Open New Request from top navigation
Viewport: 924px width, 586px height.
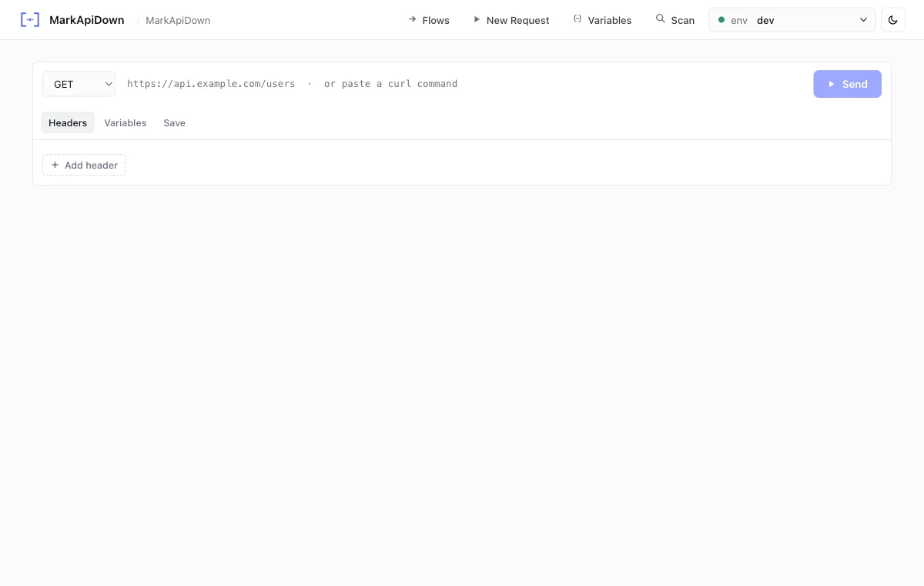pyautogui.click(x=511, y=20)
